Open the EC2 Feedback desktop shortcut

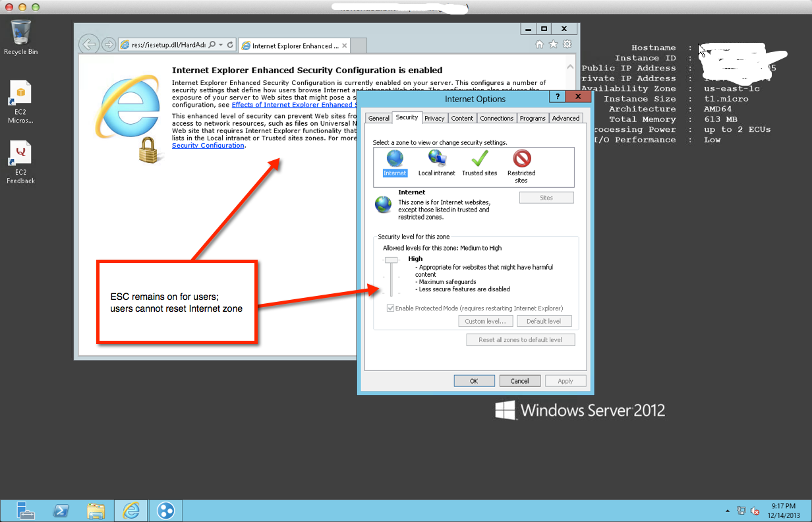pyautogui.click(x=20, y=163)
